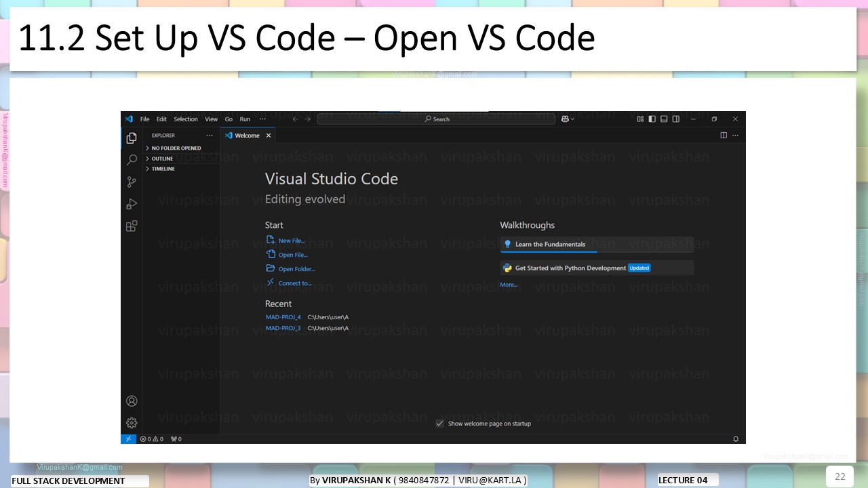Image resolution: width=868 pixels, height=488 pixels.
Task: Open Source Control view
Action: tap(132, 182)
